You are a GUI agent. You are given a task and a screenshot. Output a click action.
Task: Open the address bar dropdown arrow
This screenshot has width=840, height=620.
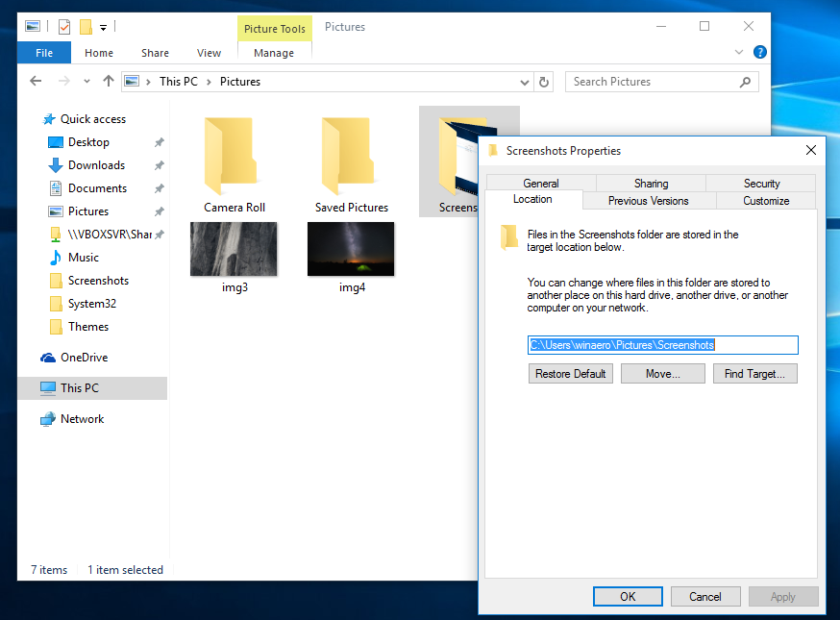click(x=523, y=82)
